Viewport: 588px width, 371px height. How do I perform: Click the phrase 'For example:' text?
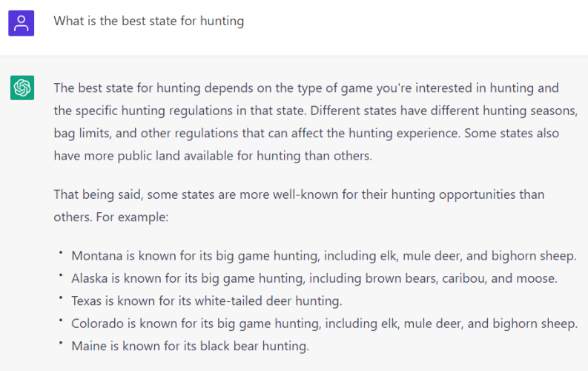pos(132,217)
